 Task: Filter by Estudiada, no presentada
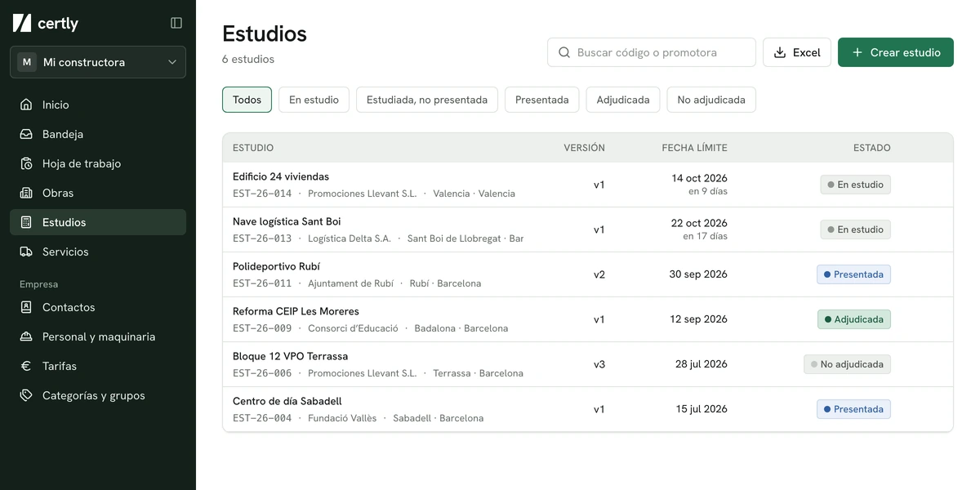pyautogui.click(x=427, y=100)
